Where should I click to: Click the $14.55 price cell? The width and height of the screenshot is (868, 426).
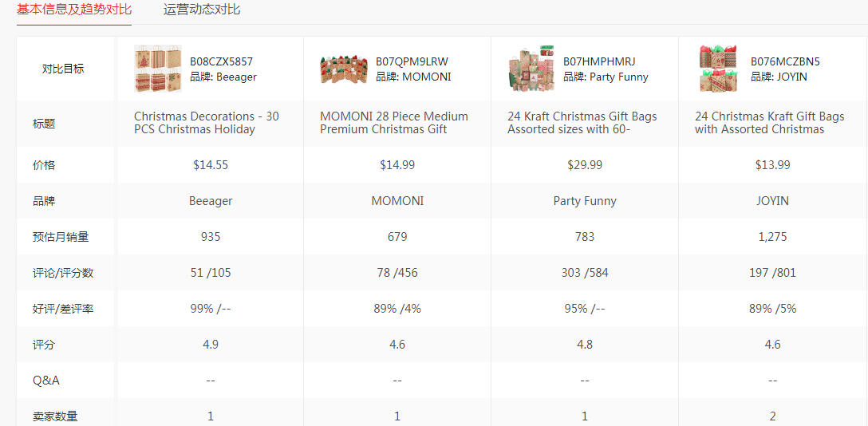211,165
